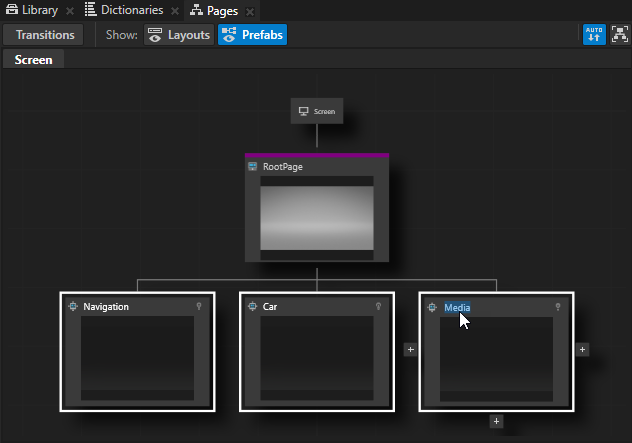Click the Media page crosshair icon
The image size is (632, 443).
click(433, 308)
